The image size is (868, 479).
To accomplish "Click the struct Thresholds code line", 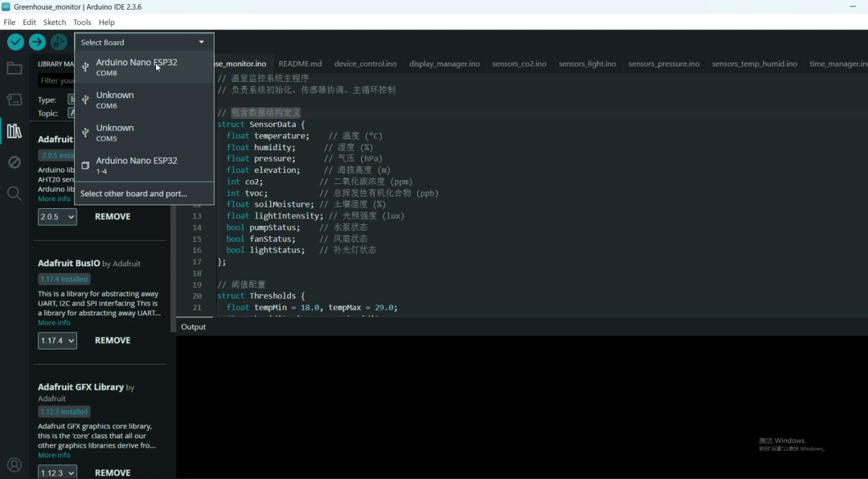I will click(x=260, y=296).
